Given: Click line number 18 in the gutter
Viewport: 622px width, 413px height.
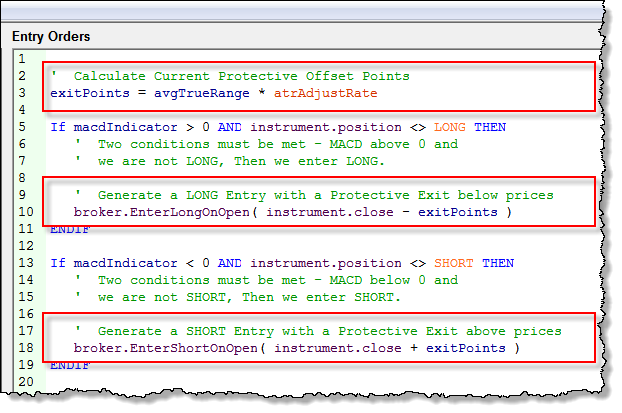Looking at the screenshot, I should pyautogui.click(x=21, y=348).
